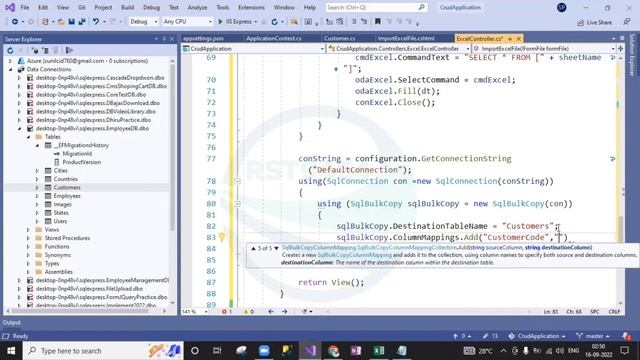Image resolution: width=640 pixels, height=360 pixels.
Task: Open Live Share
Action: (594, 22)
